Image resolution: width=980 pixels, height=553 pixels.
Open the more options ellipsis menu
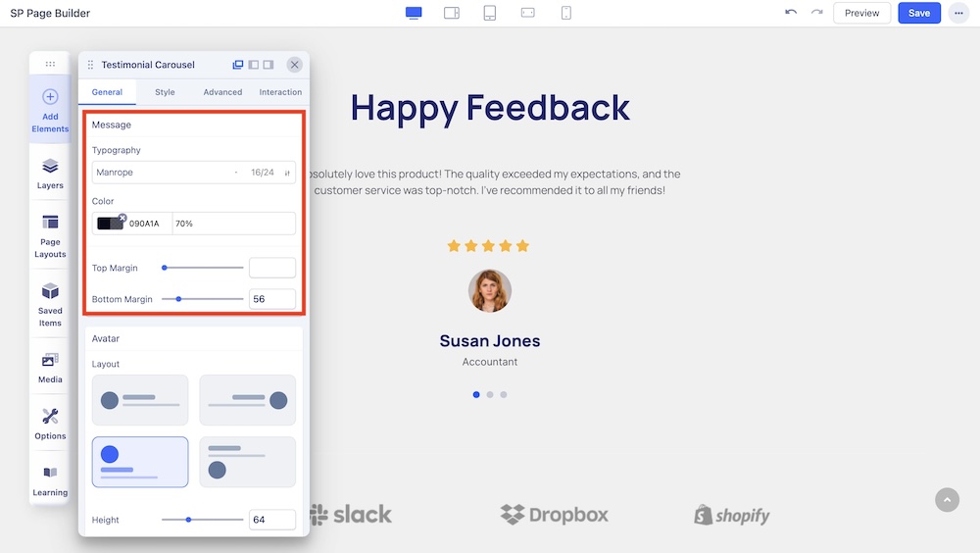coord(956,13)
